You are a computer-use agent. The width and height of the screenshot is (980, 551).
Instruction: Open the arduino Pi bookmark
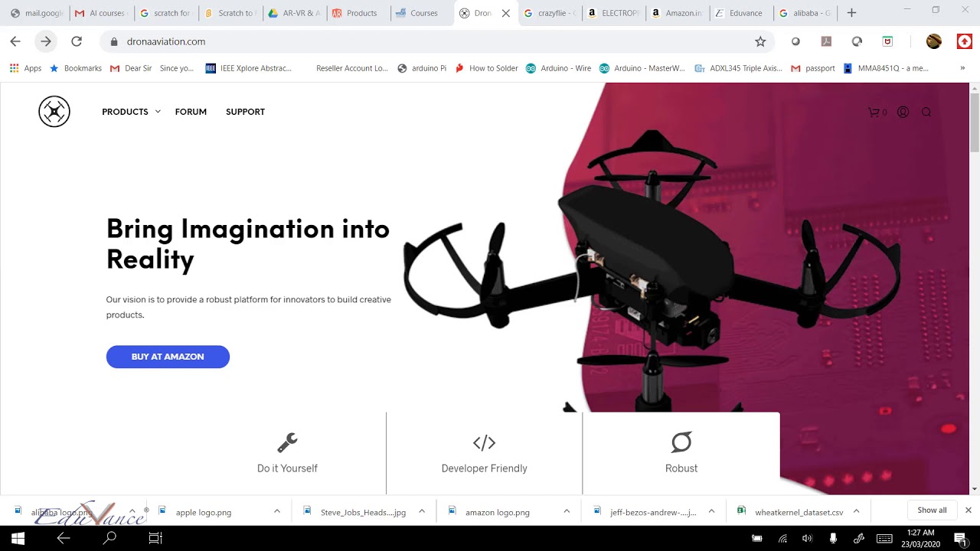(x=422, y=68)
